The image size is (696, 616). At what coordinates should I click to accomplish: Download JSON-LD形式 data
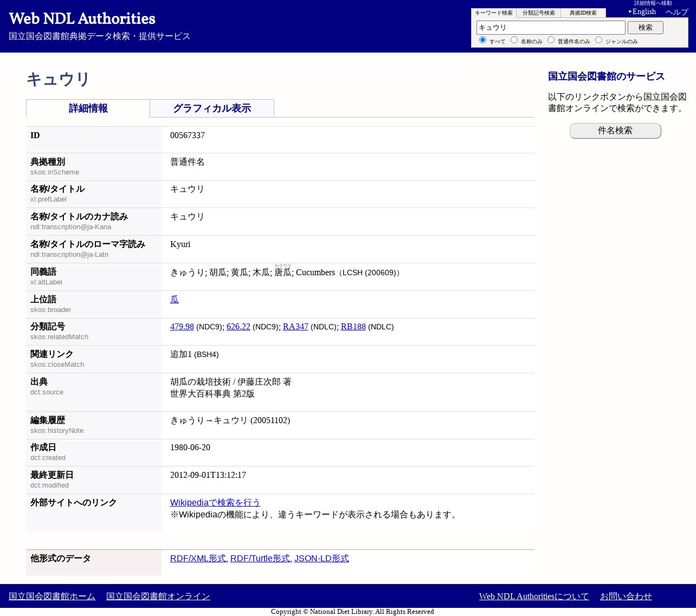(321, 559)
